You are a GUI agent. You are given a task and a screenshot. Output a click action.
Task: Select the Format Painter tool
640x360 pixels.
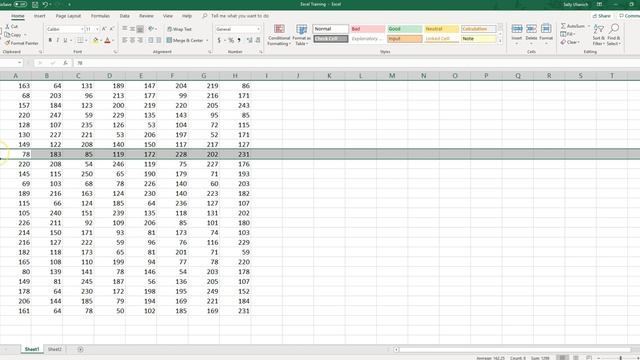coord(22,43)
